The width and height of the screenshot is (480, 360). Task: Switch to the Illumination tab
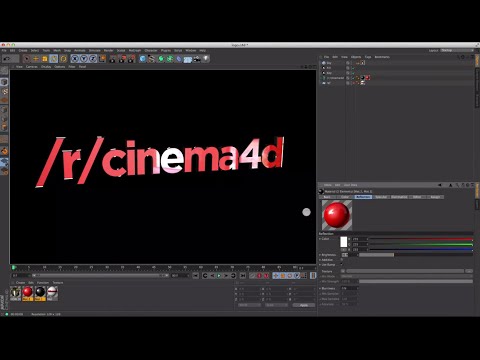[x=399, y=197]
